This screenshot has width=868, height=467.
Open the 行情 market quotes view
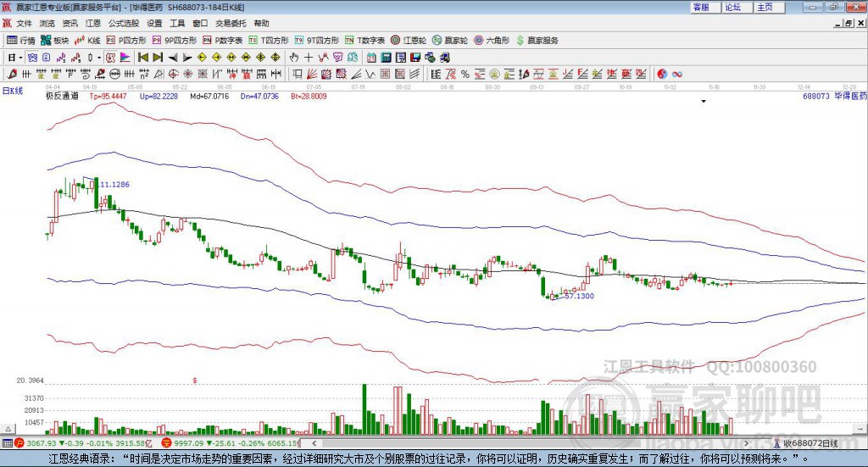tap(22, 40)
